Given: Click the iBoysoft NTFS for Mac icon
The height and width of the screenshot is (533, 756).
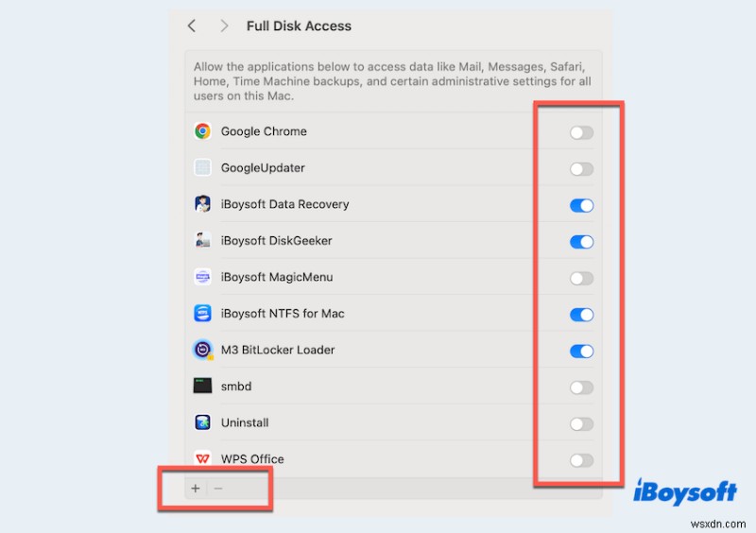Looking at the screenshot, I should point(202,313).
